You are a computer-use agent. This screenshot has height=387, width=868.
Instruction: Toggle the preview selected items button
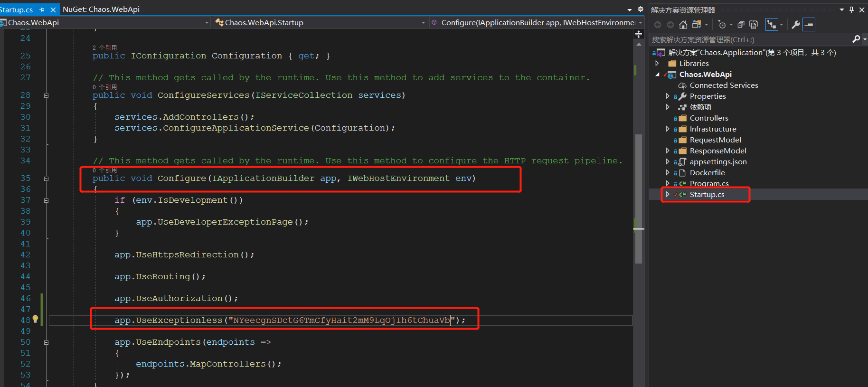[x=809, y=25]
